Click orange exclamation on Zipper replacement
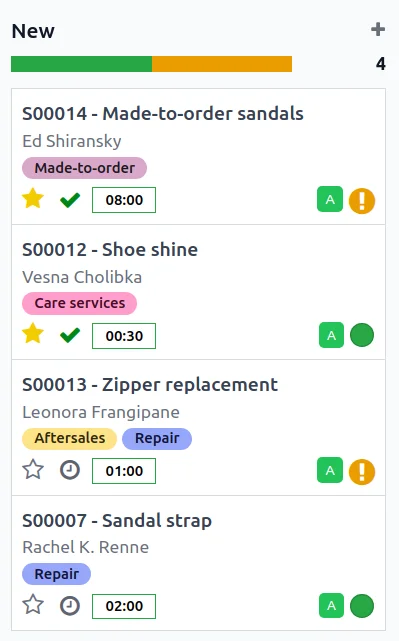This screenshot has width=399, height=641. point(362,472)
